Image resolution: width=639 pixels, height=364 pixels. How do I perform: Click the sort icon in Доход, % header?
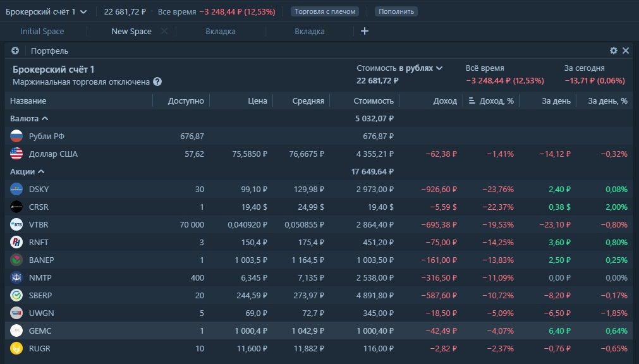coord(472,100)
